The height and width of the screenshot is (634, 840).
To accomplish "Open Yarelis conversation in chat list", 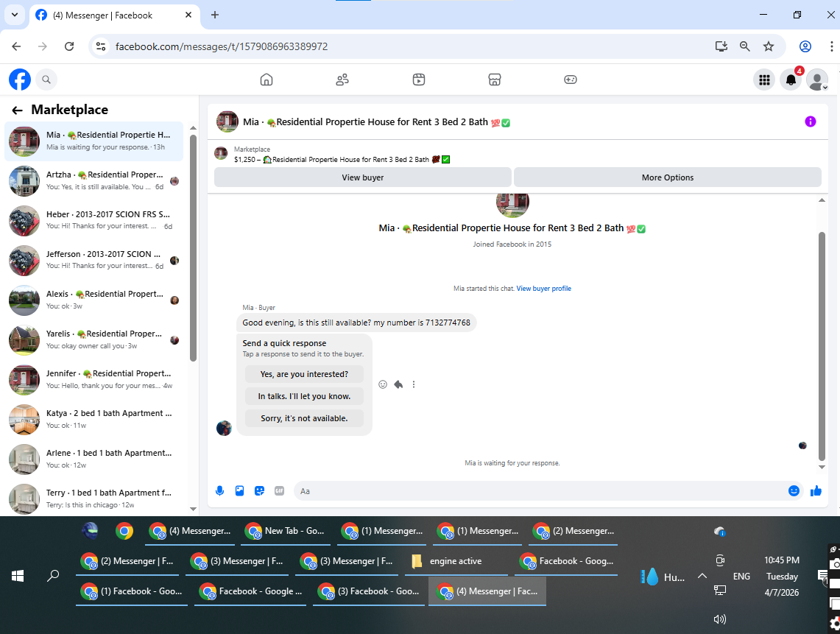I will click(93, 339).
